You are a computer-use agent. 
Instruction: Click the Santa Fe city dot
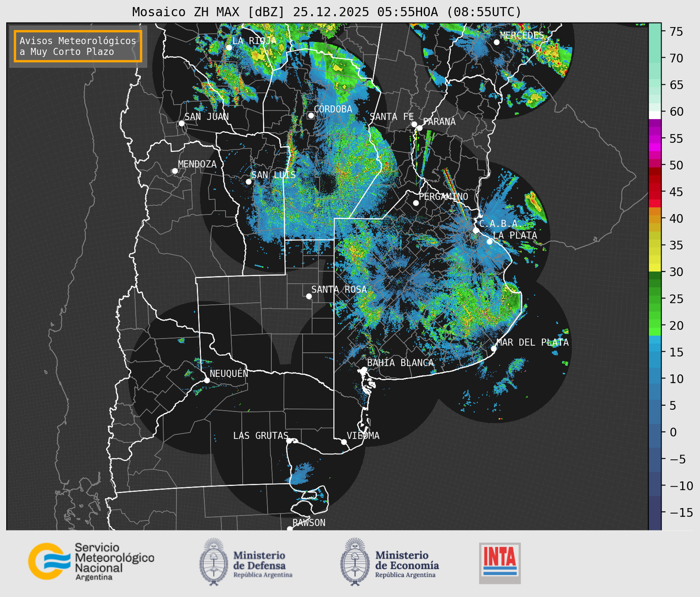coord(414,124)
